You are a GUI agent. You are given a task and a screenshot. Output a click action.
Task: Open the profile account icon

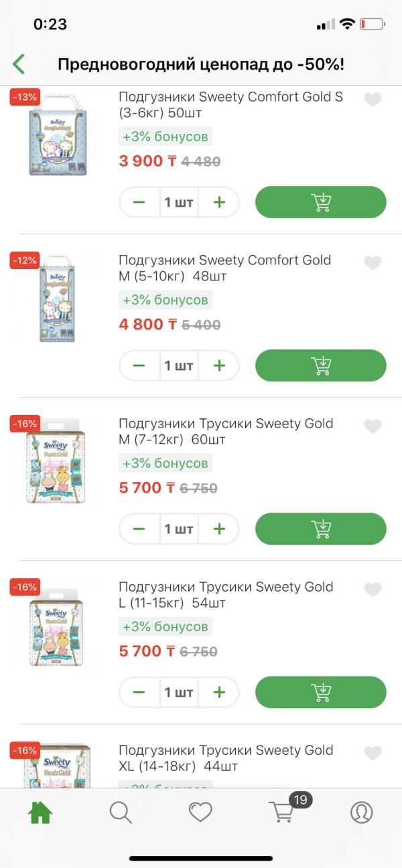[362, 812]
